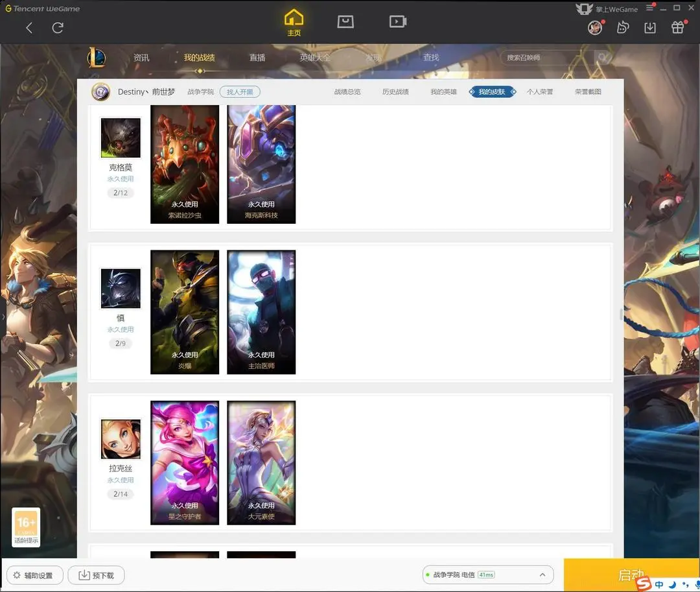This screenshot has width=700, height=592.
Task: Click the 拉克丝 champion portrait
Action: click(x=121, y=439)
